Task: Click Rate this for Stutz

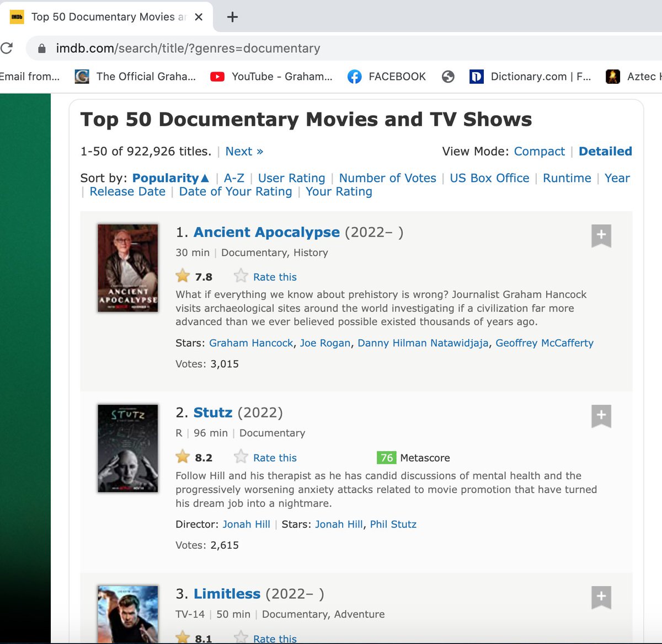Action: pyautogui.click(x=275, y=458)
